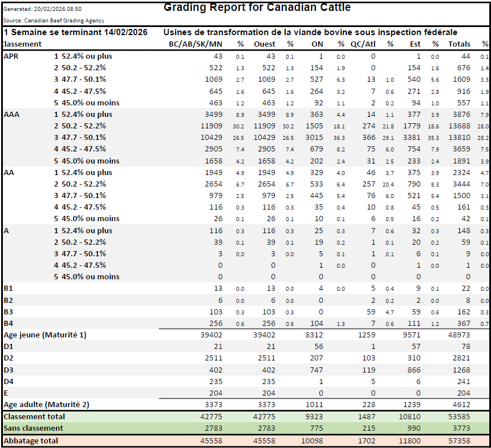The width and height of the screenshot is (491, 448).
Task: Click the 'QC/Atl' column header
Action: tap(363, 44)
